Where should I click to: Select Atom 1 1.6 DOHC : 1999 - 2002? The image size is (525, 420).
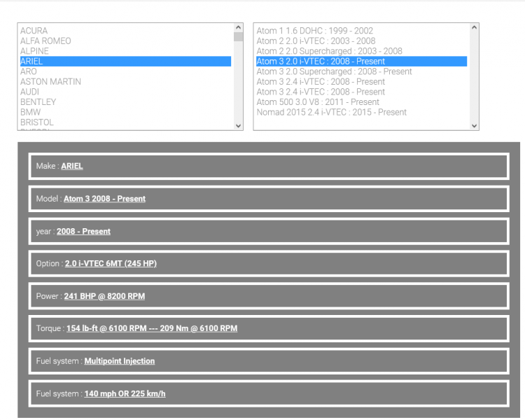coord(362,31)
